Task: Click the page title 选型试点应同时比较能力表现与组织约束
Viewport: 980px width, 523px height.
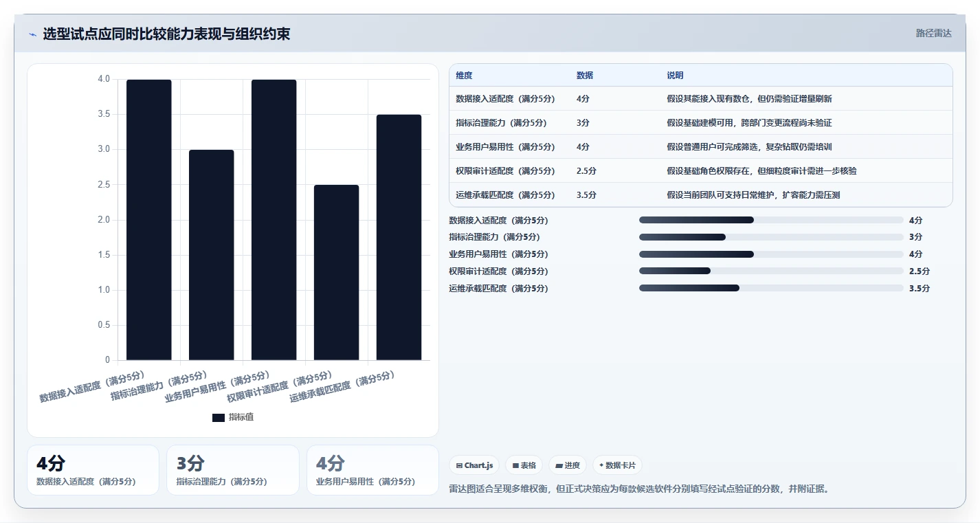Action: (x=166, y=34)
